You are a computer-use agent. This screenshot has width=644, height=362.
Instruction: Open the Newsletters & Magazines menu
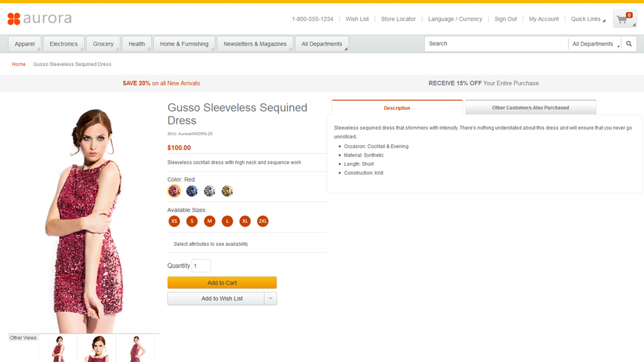point(255,44)
